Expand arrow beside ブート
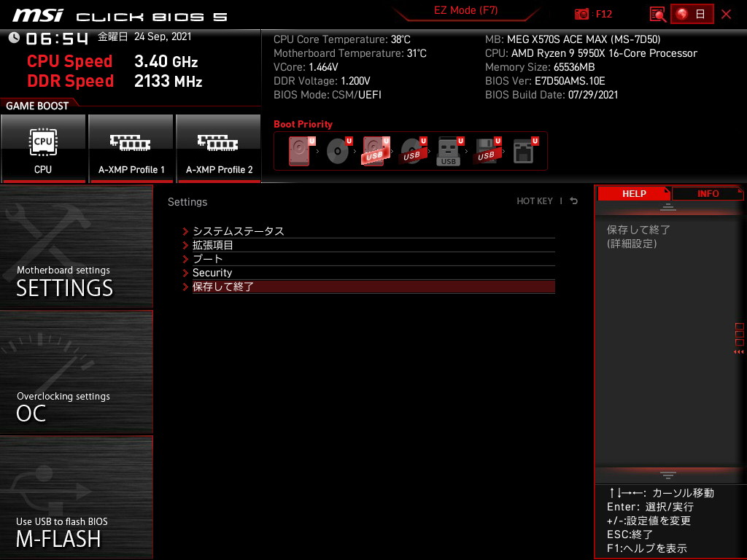The image size is (747, 560). coord(185,259)
